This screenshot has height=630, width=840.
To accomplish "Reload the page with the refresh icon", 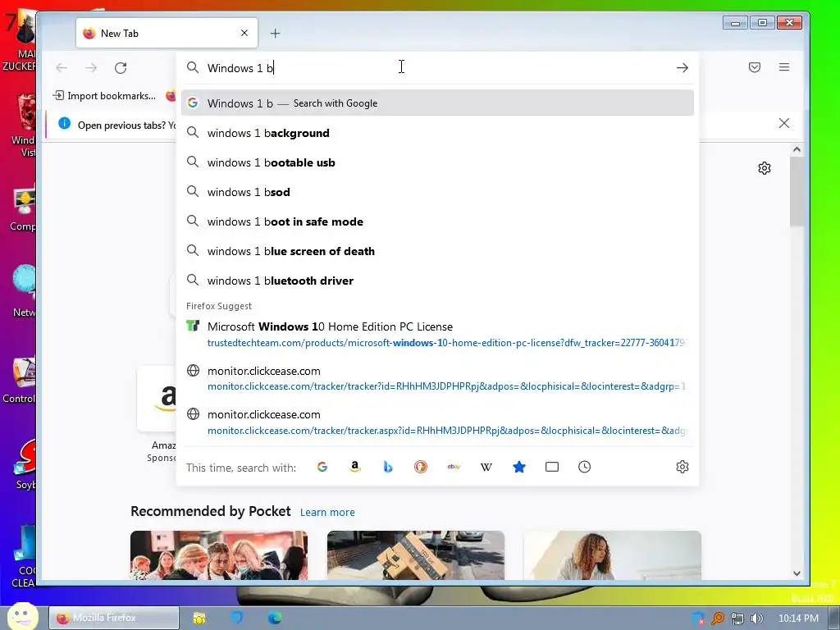I will (x=121, y=68).
